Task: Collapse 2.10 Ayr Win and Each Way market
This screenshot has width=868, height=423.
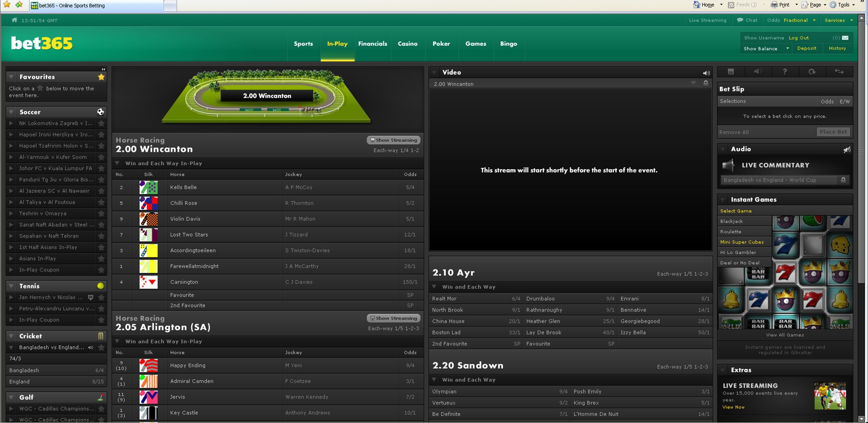Action: 434,287
